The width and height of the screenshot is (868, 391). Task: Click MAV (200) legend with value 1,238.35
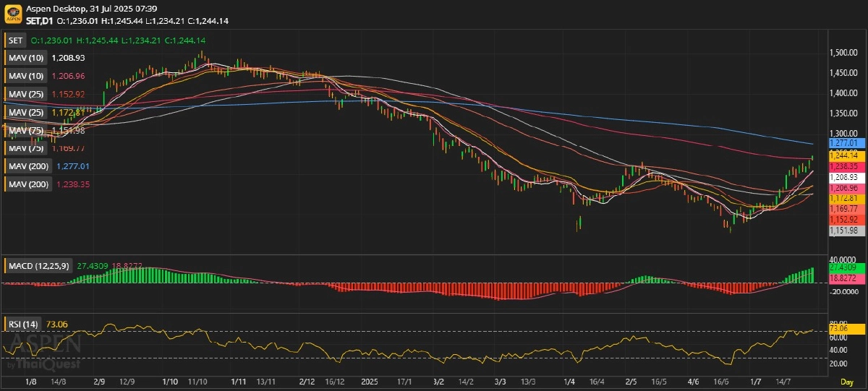coord(28,184)
